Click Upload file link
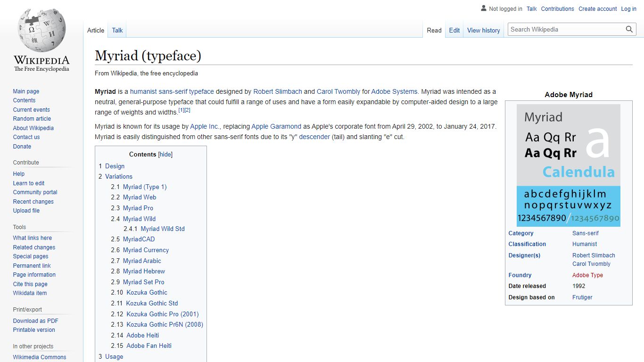The width and height of the screenshot is (644, 362). [x=26, y=211]
